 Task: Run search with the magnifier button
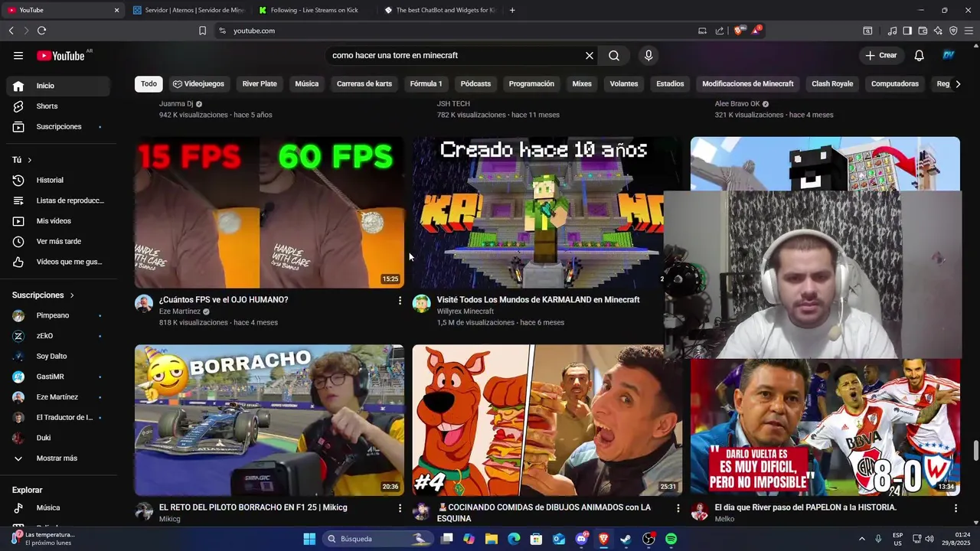pos(614,55)
